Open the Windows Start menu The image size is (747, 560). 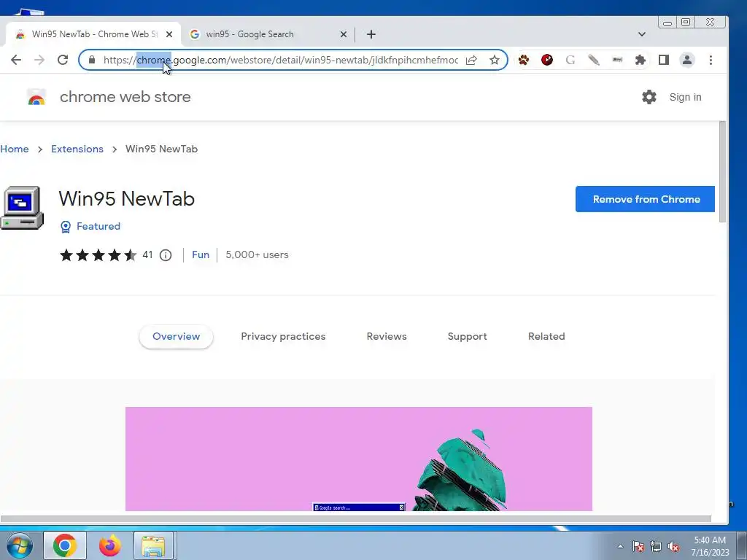point(20,545)
